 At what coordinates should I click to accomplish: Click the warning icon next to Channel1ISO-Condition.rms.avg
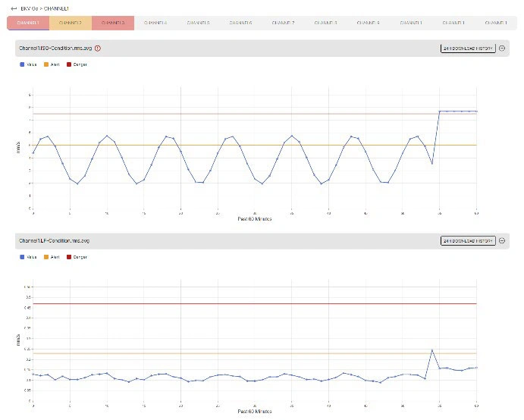coord(98,49)
